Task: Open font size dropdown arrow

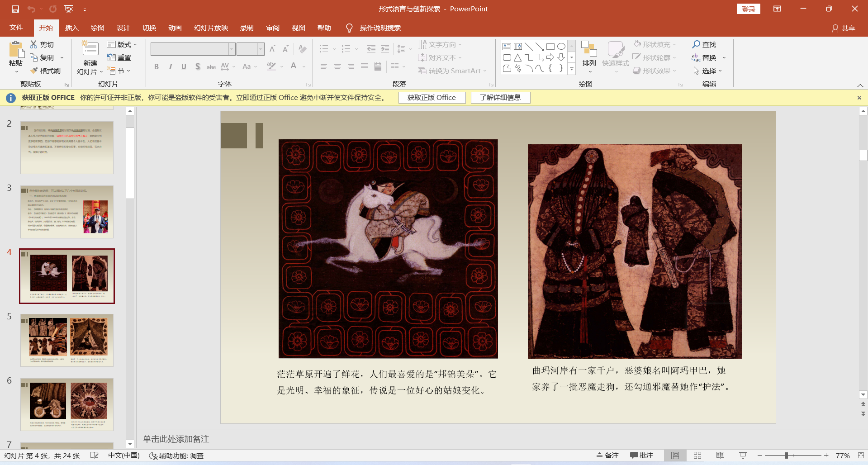Action: (261, 49)
